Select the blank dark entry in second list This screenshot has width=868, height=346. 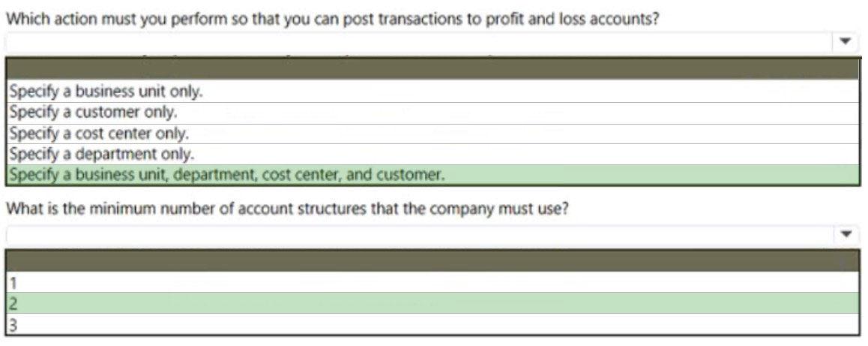[433, 260]
